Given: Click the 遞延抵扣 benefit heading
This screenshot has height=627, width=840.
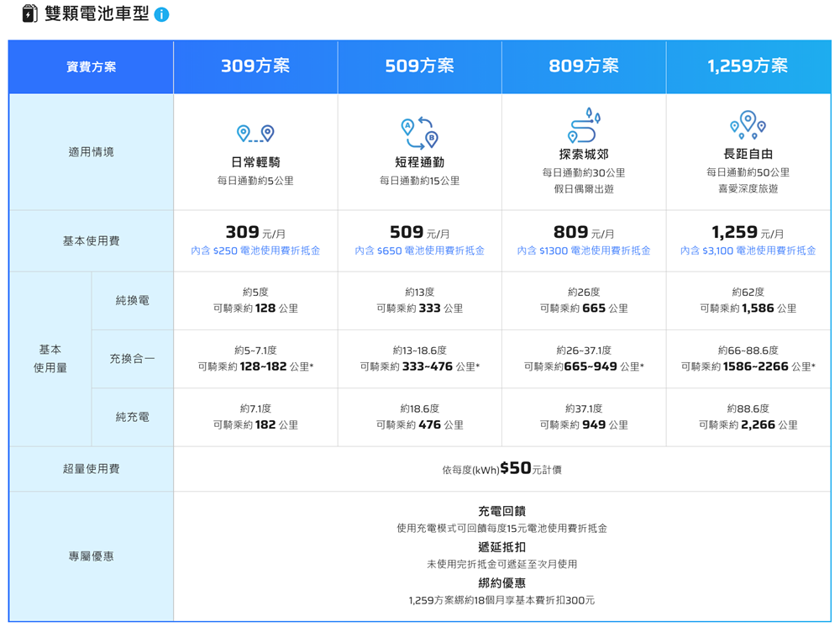Looking at the screenshot, I should click(x=502, y=547).
